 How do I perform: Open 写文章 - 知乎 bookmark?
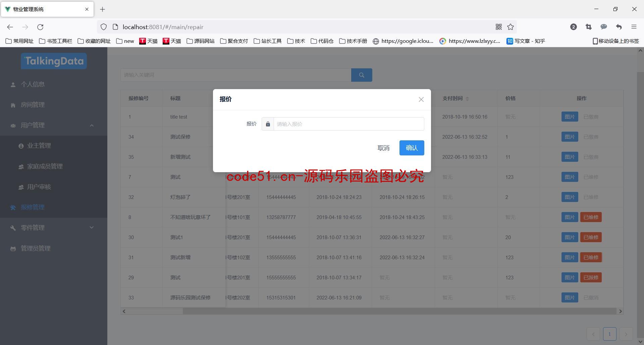tap(526, 41)
